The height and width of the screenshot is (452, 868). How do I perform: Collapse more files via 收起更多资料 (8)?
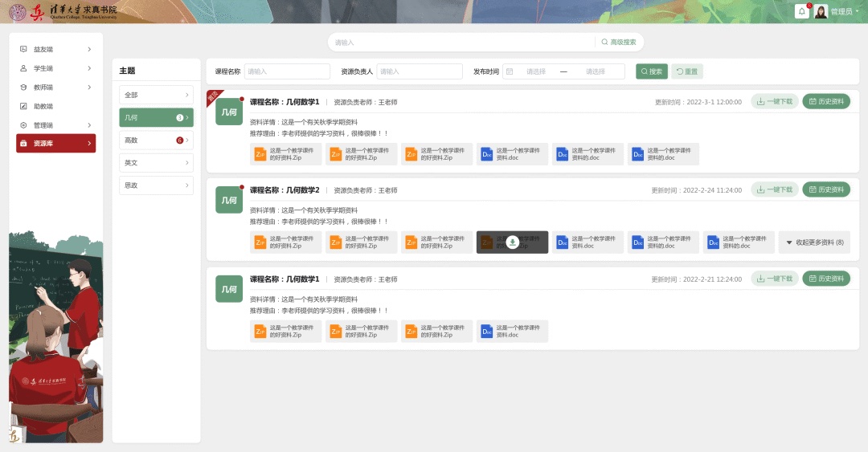coord(814,242)
